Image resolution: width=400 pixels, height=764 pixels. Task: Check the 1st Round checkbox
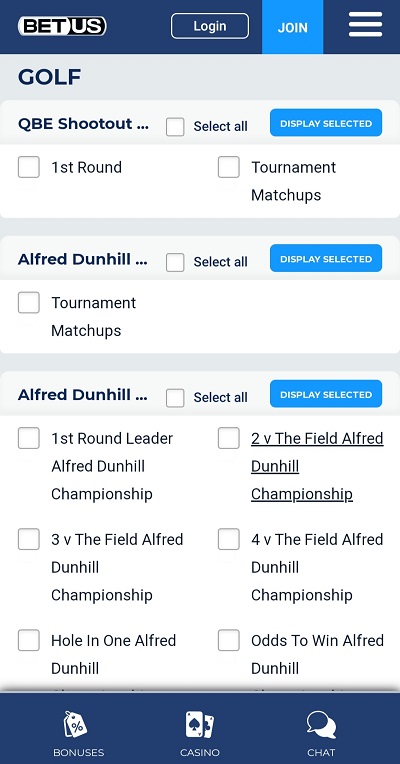point(29,167)
